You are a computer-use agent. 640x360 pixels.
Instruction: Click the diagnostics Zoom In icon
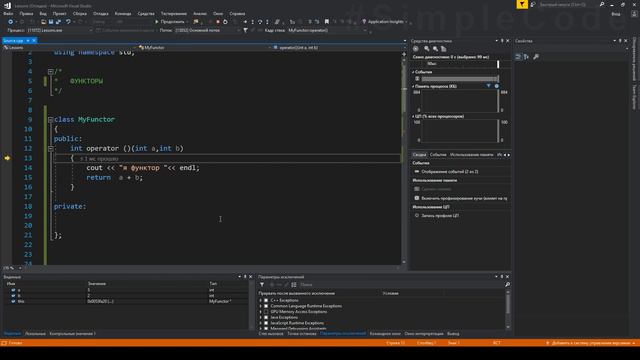(x=427, y=49)
